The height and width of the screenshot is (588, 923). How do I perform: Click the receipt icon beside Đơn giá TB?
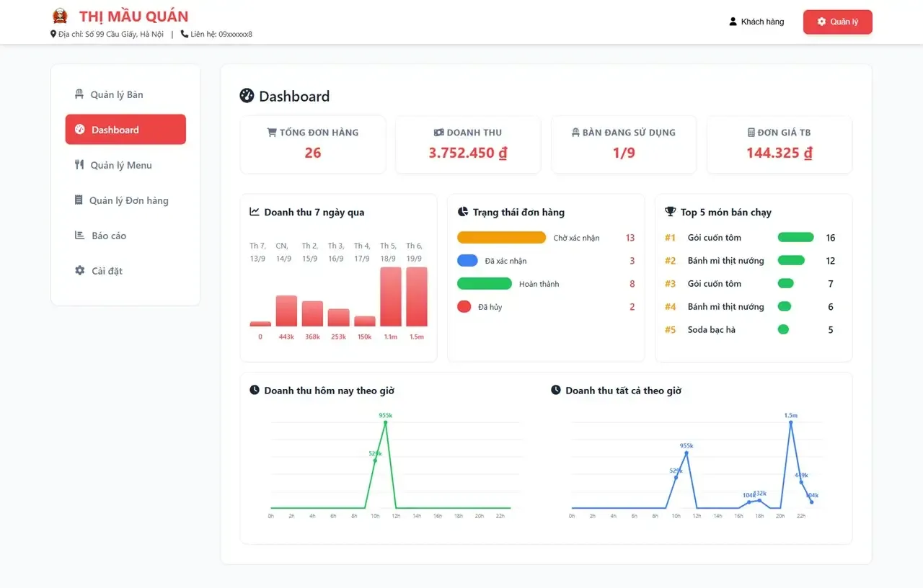coord(751,133)
